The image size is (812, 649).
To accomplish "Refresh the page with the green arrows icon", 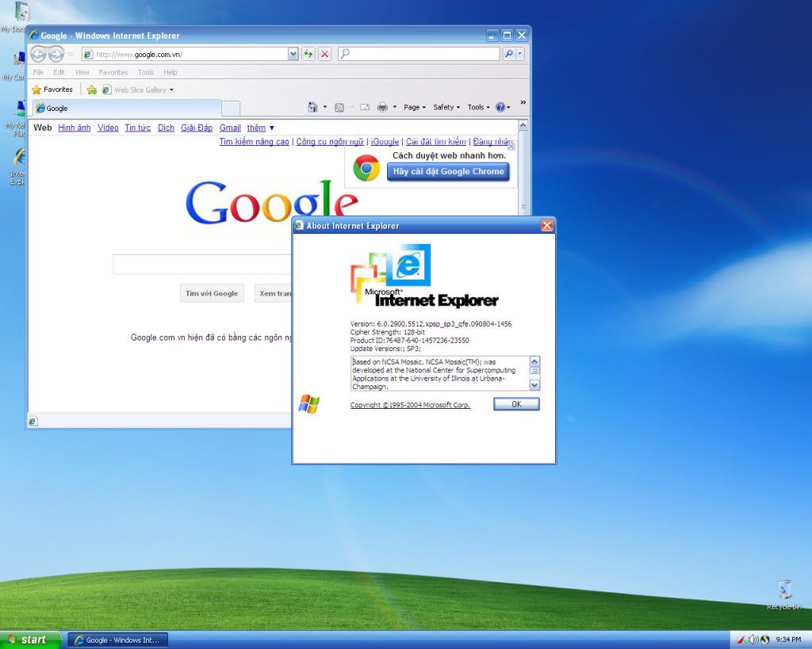I will [308, 54].
